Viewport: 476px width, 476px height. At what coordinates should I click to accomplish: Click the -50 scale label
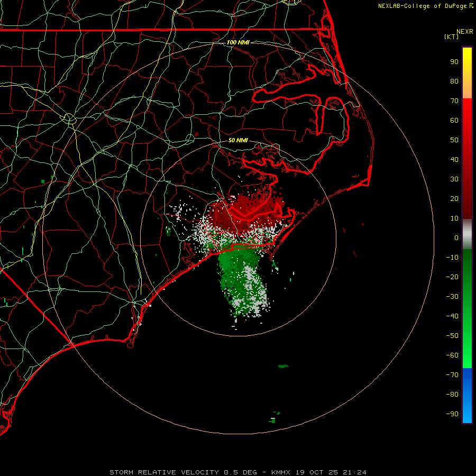tap(452, 336)
